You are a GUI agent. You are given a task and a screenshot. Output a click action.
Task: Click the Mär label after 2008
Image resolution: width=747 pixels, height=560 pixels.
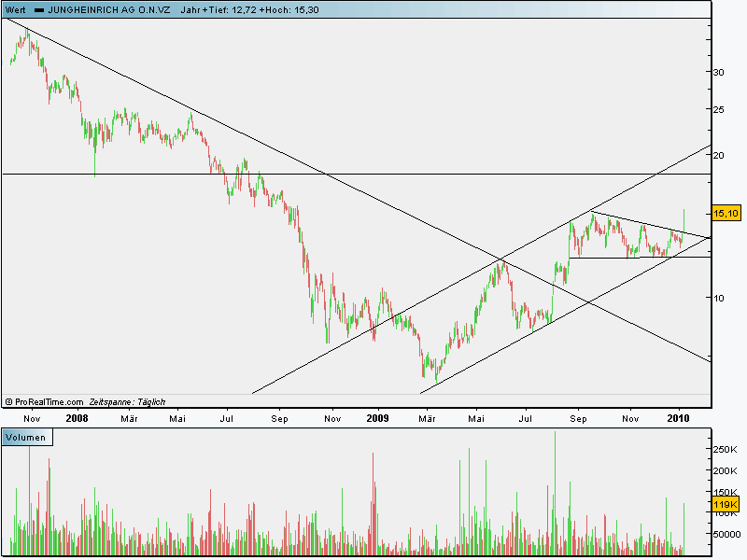pyautogui.click(x=129, y=418)
